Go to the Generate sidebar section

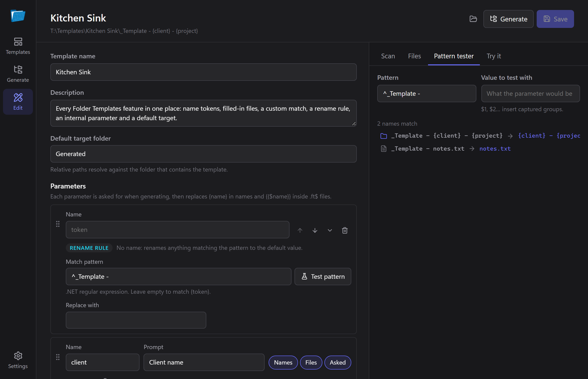point(18,74)
